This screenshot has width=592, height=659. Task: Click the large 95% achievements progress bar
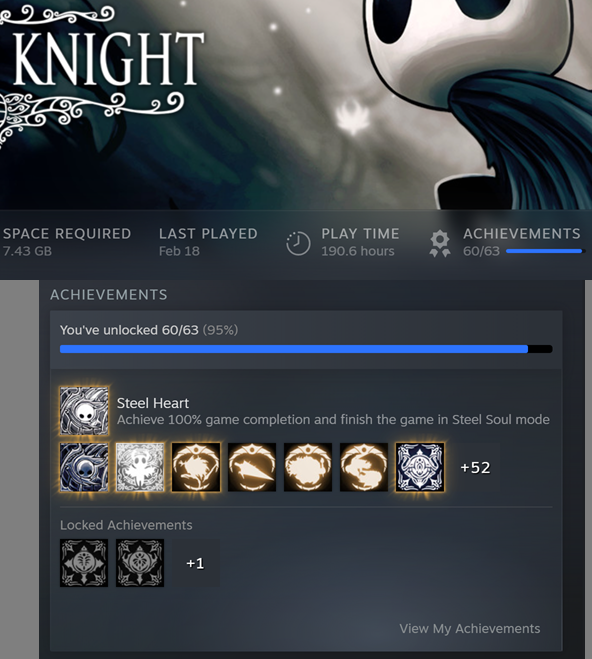pyautogui.click(x=306, y=349)
